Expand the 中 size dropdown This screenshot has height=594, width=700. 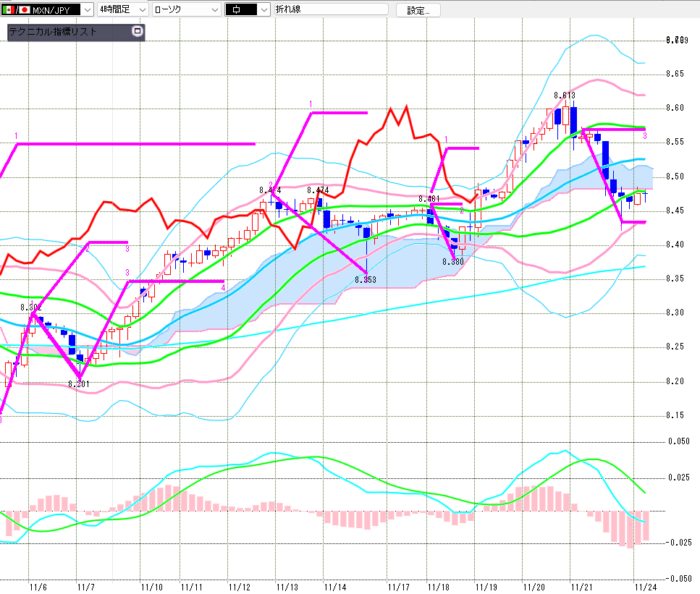263,10
